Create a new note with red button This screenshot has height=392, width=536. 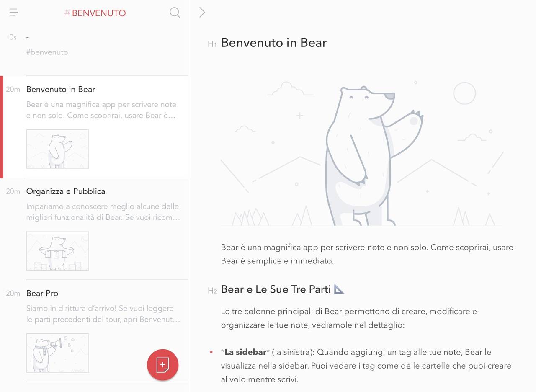pyautogui.click(x=162, y=365)
